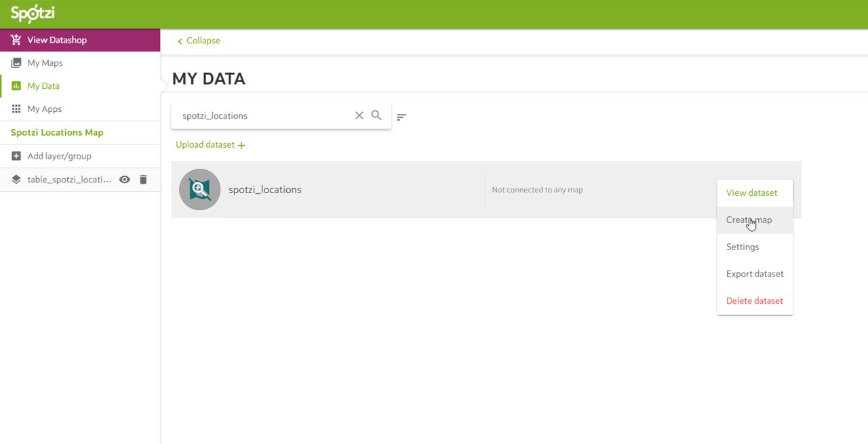Click the Spotzi logo
Image resolution: width=868 pixels, height=444 pixels.
click(x=33, y=14)
